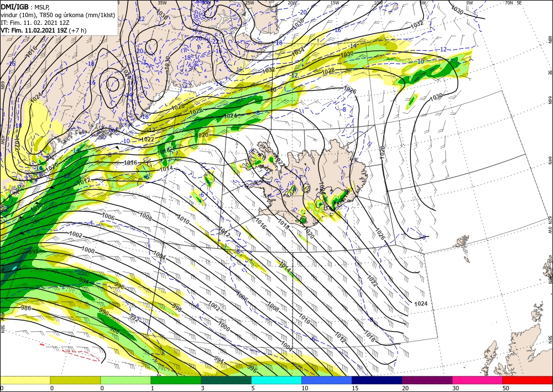Click the legend value "30" label
This screenshot has width=553, height=392.
(456, 388)
